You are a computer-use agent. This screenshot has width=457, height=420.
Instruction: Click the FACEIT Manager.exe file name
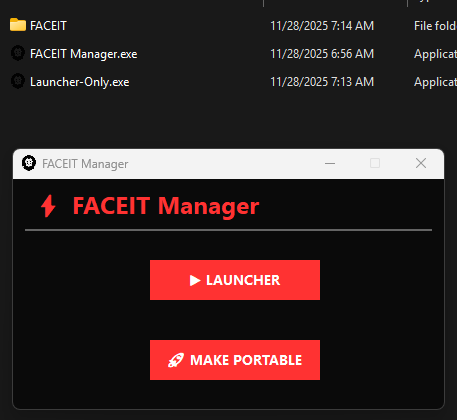pyautogui.click(x=84, y=54)
